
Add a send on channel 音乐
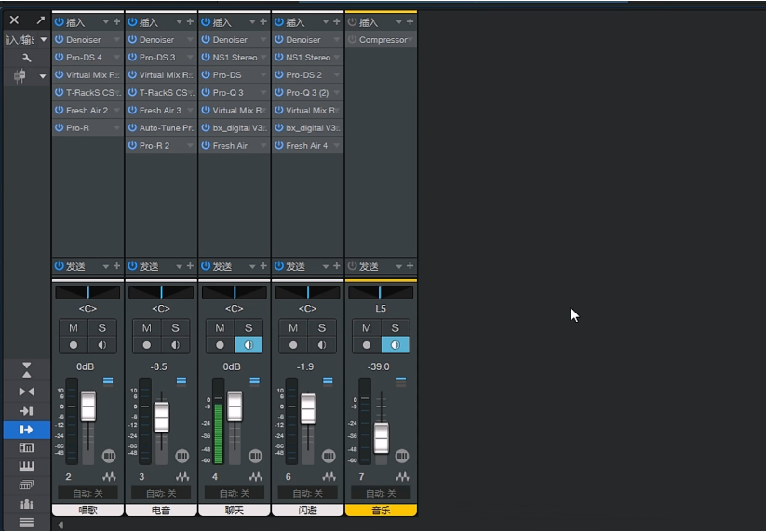tap(410, 266)
